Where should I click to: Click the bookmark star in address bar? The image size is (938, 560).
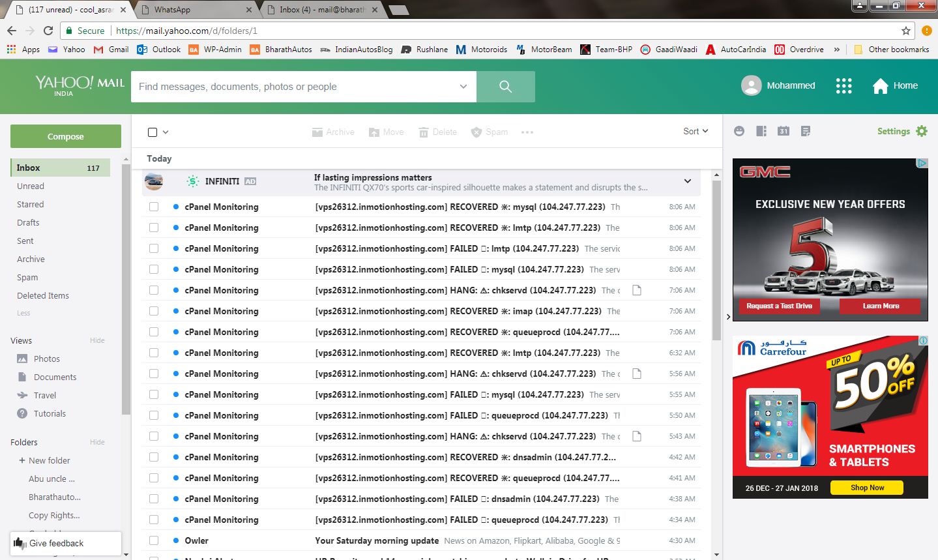pos(905,31)
